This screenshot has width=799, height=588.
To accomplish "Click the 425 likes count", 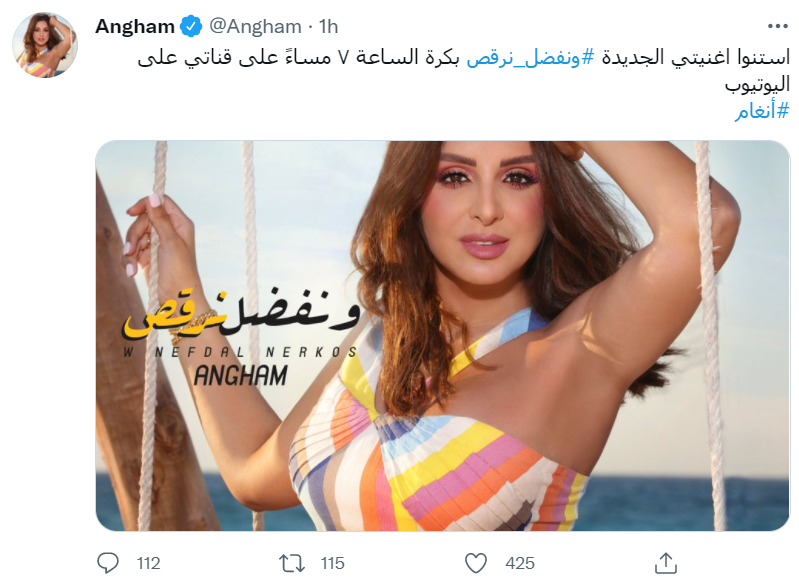I will click(x=520, y=564).
